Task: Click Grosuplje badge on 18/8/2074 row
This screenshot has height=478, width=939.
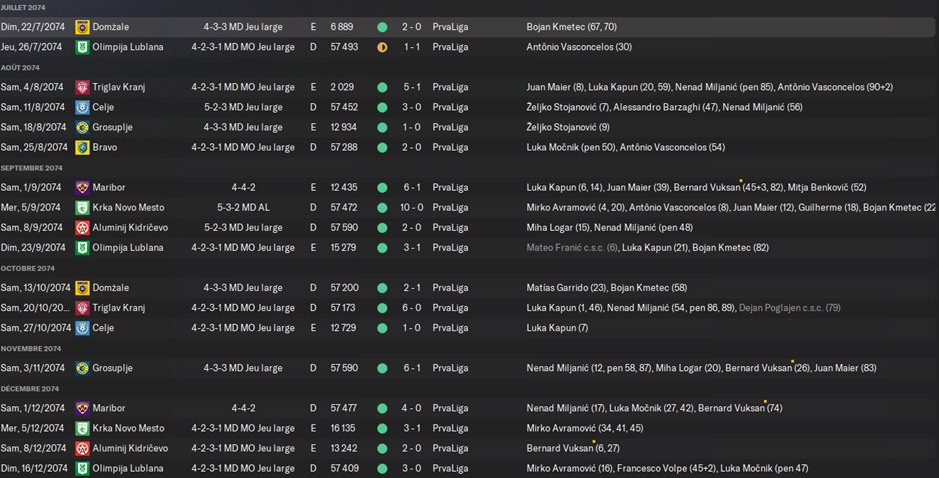Action: coord(82,127)
